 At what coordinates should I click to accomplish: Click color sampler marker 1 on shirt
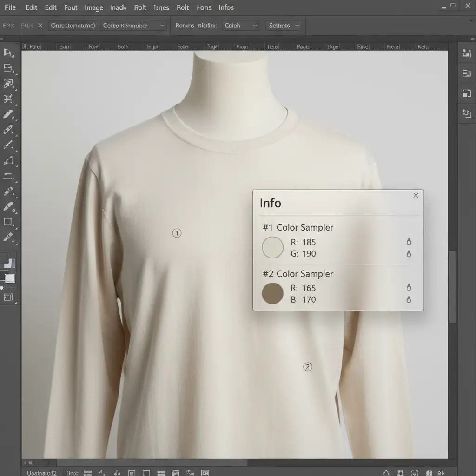[x=177, y=233]
